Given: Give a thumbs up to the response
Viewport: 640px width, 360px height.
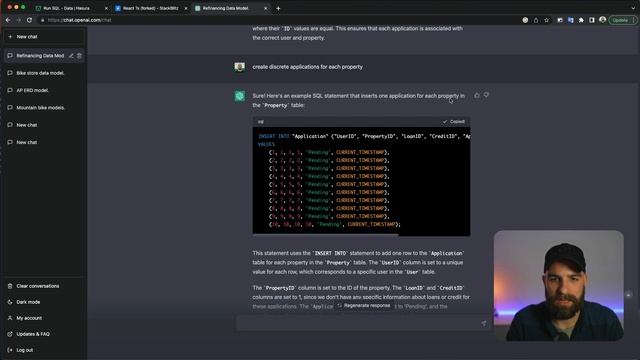Looking at the screenshot, I should coord(477,95).
